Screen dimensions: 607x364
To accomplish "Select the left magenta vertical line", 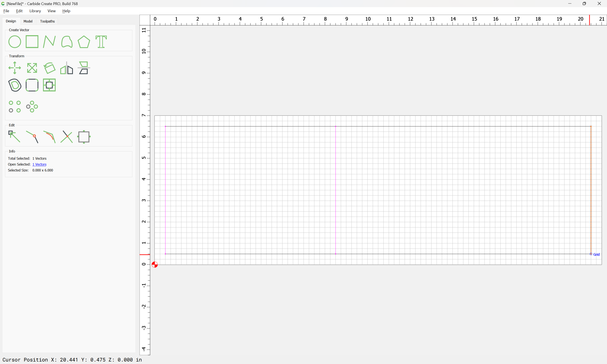I will pyautogui.click(x=165, y=190).
